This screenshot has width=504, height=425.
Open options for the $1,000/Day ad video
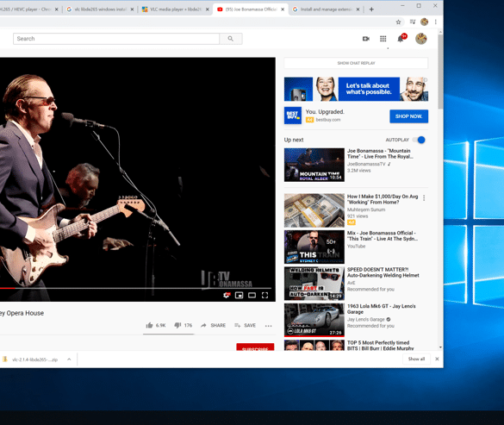tap(424, 198)
